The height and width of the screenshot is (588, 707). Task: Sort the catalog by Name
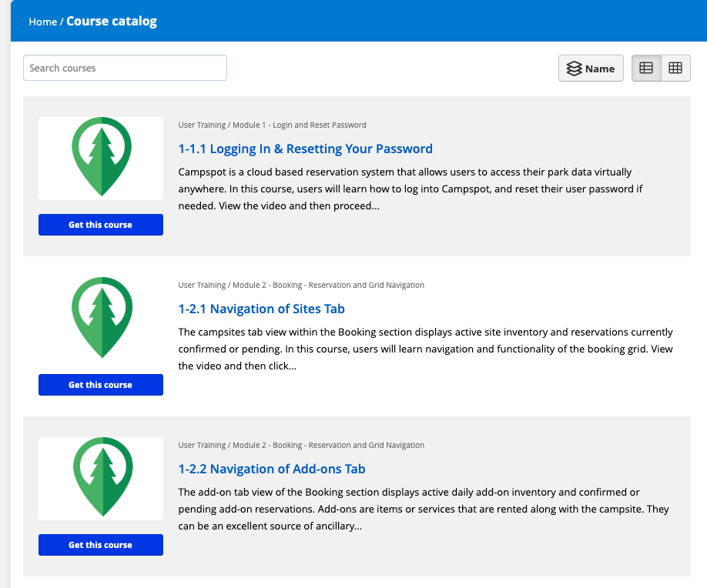click(x=591, y=68)
